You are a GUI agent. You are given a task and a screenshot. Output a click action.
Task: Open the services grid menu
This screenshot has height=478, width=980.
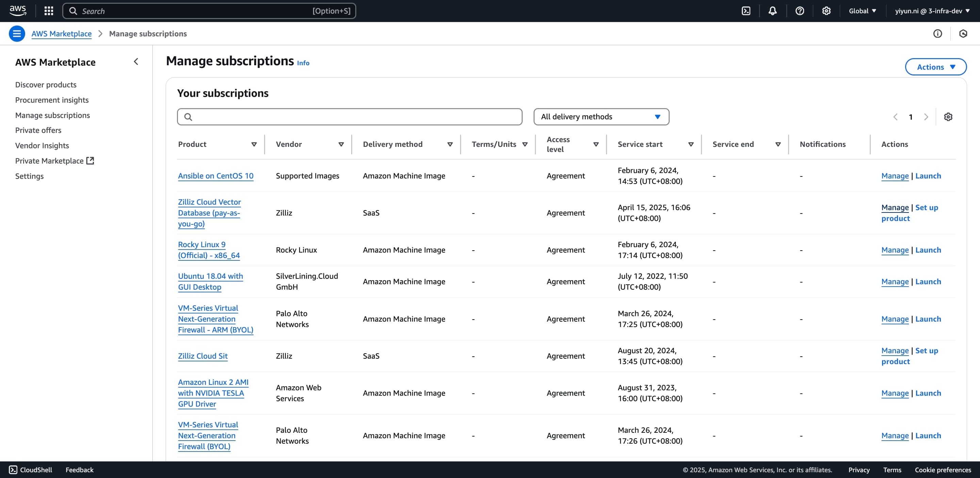click(x=49, y=11)
